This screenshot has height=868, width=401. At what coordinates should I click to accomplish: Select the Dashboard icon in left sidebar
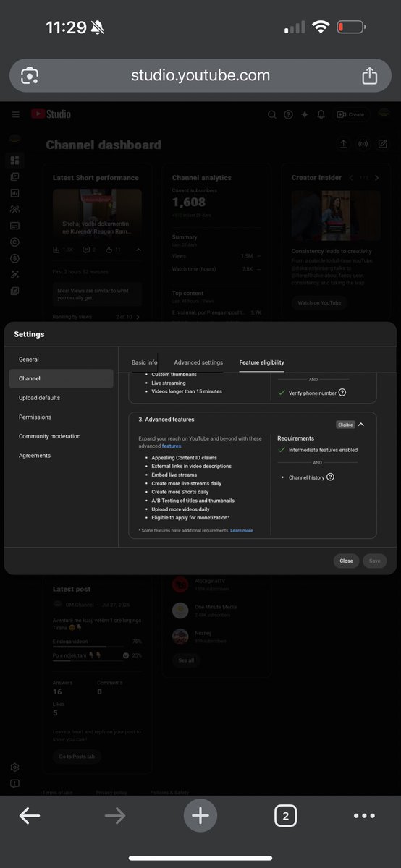pos(15,160)
